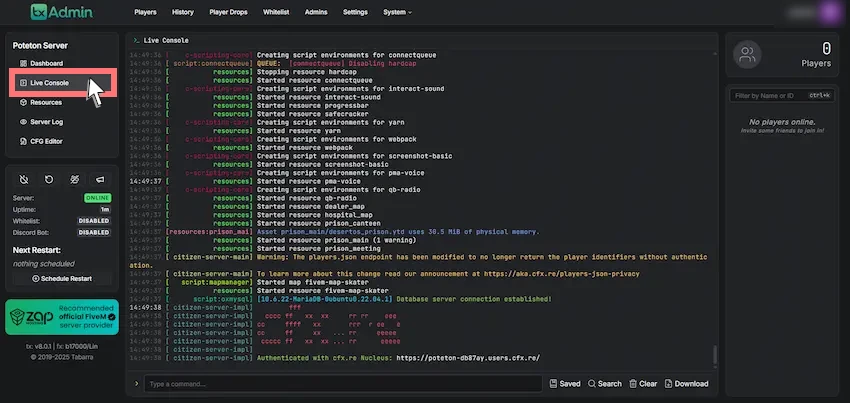Click the version info footer text
The height and width of the screenshot is (403, 850).
point(62,346)
